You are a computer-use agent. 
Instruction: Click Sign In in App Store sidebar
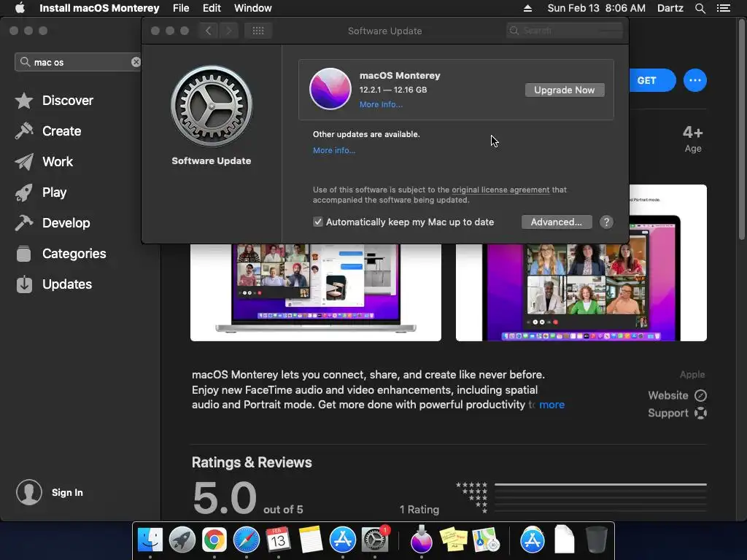click(67, 492)
